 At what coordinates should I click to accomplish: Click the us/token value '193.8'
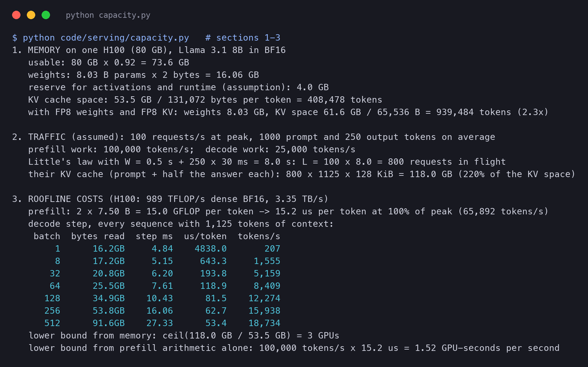[213, 274]
